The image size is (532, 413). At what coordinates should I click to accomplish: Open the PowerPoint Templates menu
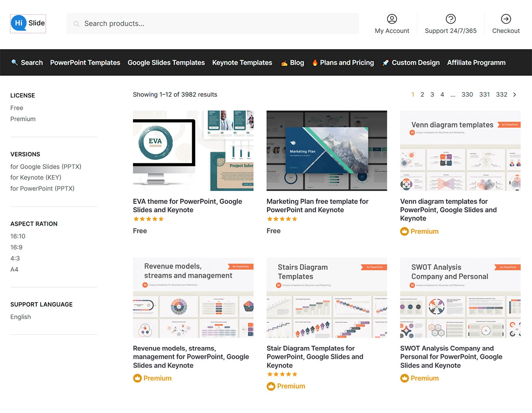[85, 62]
